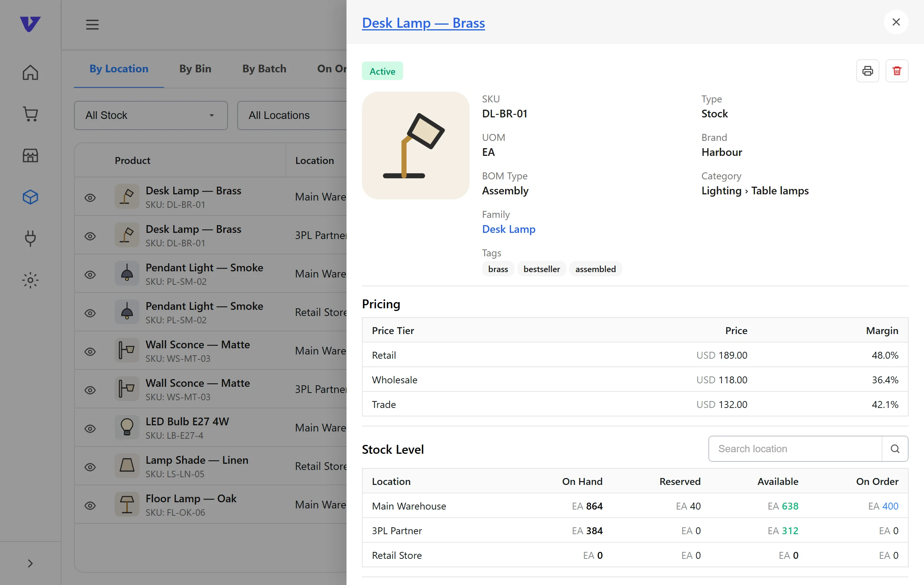Print the product details
The height and width of the screenshot is (585, 924).
(868, 71)
